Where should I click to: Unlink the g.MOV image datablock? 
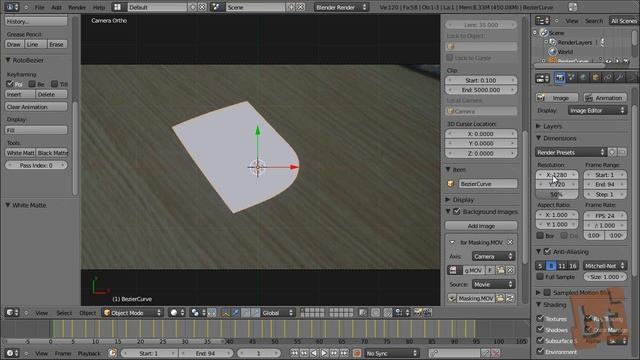click(x=510, y=270)
